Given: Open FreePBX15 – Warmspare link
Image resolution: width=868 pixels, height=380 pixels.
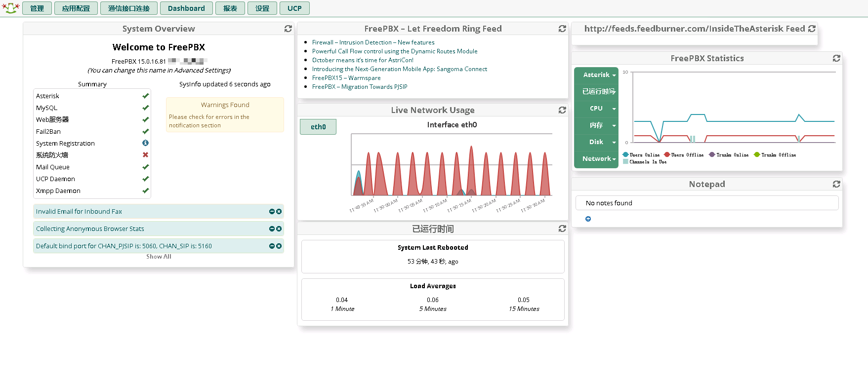Looking at the screenshot, I should pyautogui.click(x=346, y=78).
